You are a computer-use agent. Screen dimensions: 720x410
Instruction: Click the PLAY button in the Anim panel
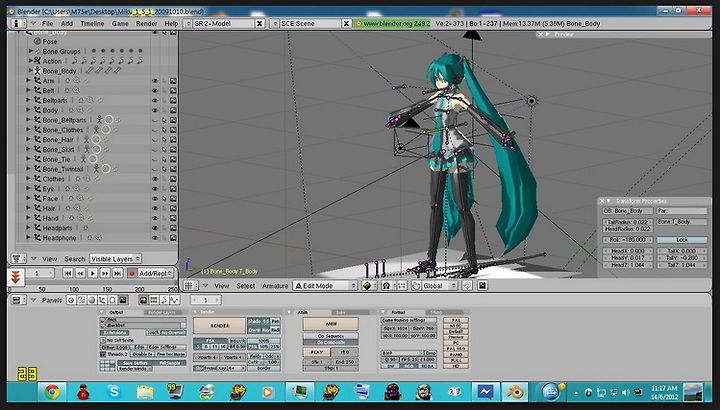coord(317,352)
